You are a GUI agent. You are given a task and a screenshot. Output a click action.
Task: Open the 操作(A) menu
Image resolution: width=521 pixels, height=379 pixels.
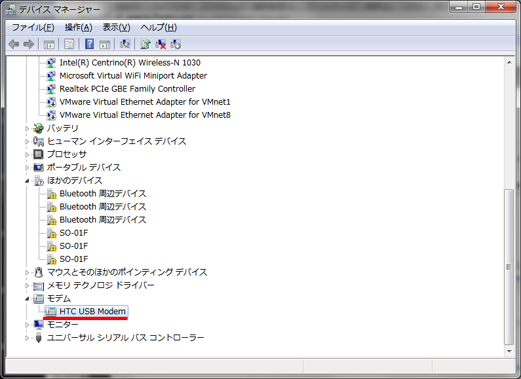[78, 27]
